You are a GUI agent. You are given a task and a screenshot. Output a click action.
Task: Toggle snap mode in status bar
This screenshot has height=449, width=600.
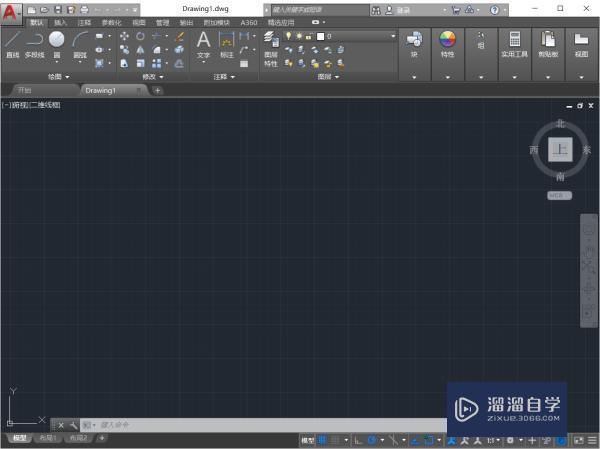335,441
